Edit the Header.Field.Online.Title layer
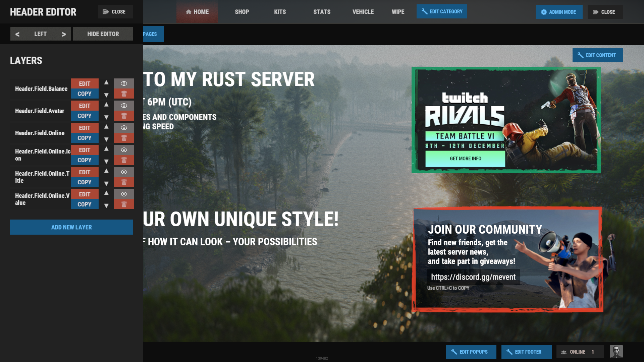The image size is (644, 362). tap(85, 172)
